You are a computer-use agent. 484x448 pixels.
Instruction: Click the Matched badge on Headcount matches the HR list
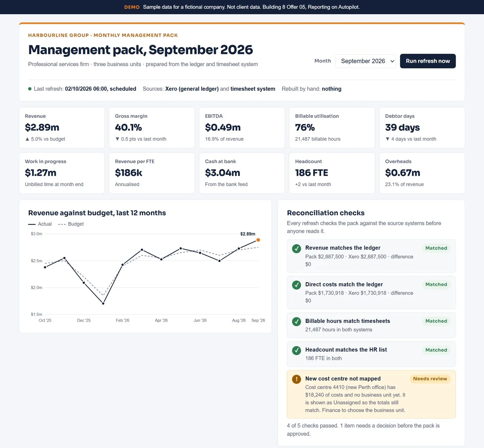coord(436,350)
